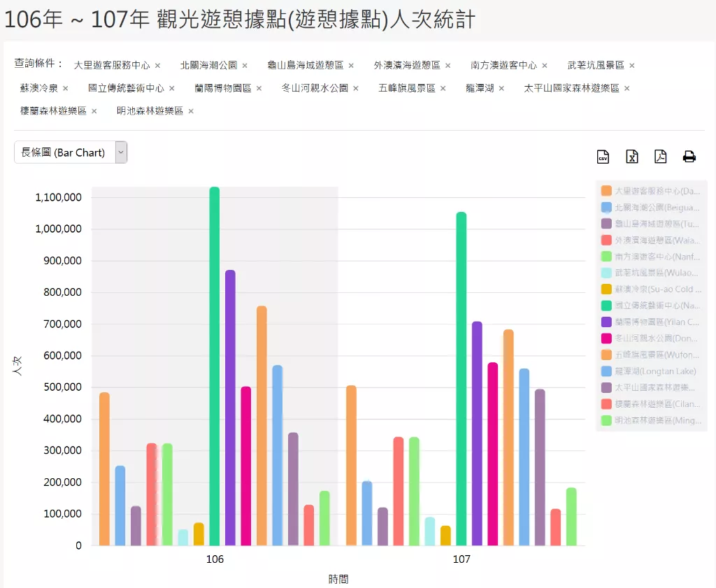The image size is (716, 588).
Task: Select the first orange bar in year 106
Action: coord(104,469)
